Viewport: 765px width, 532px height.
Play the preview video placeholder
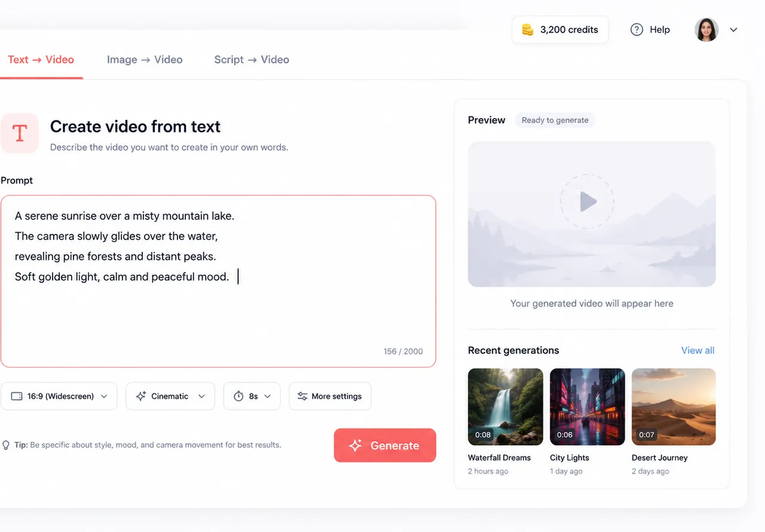587,201
